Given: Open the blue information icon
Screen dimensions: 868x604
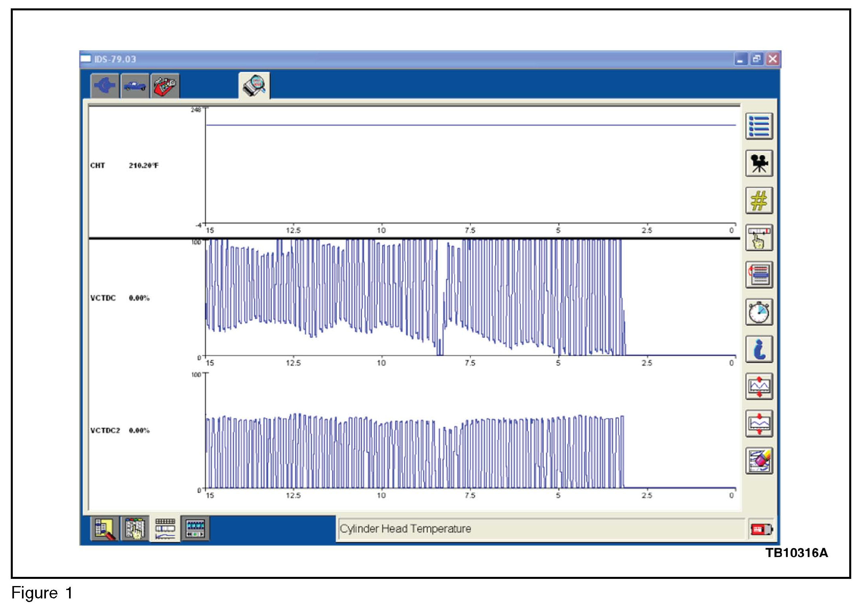Looking at the screenshot, I should click(x=759, y=349).
